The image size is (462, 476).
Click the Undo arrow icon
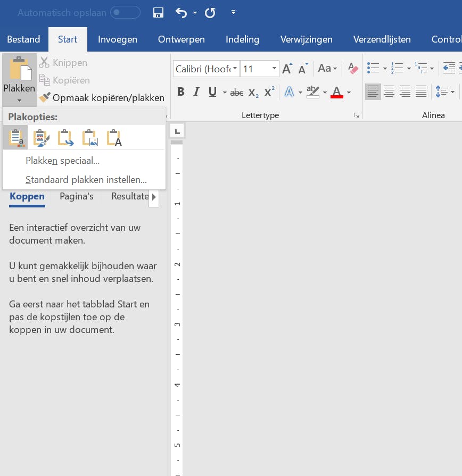tap(181, 13)
